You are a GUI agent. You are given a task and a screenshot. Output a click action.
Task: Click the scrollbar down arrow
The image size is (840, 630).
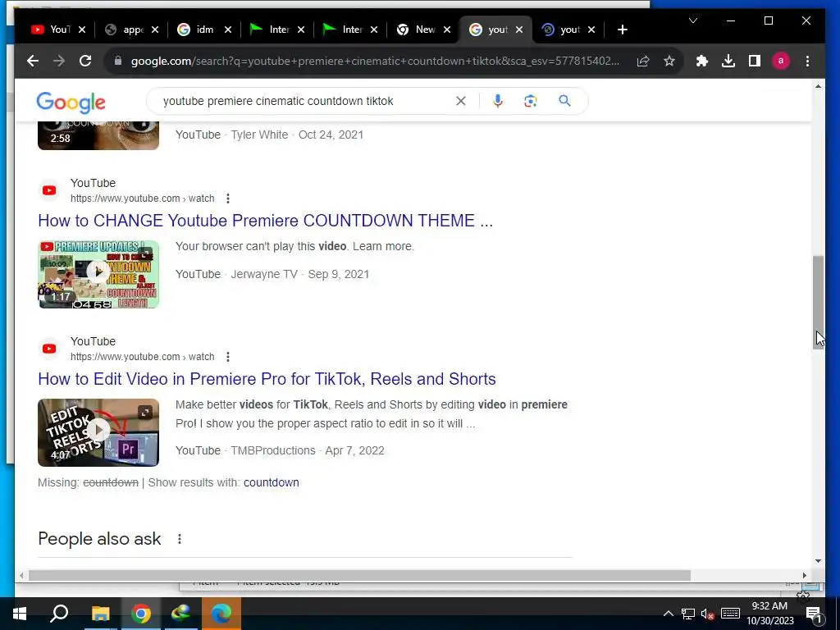[x=818, y=561]
